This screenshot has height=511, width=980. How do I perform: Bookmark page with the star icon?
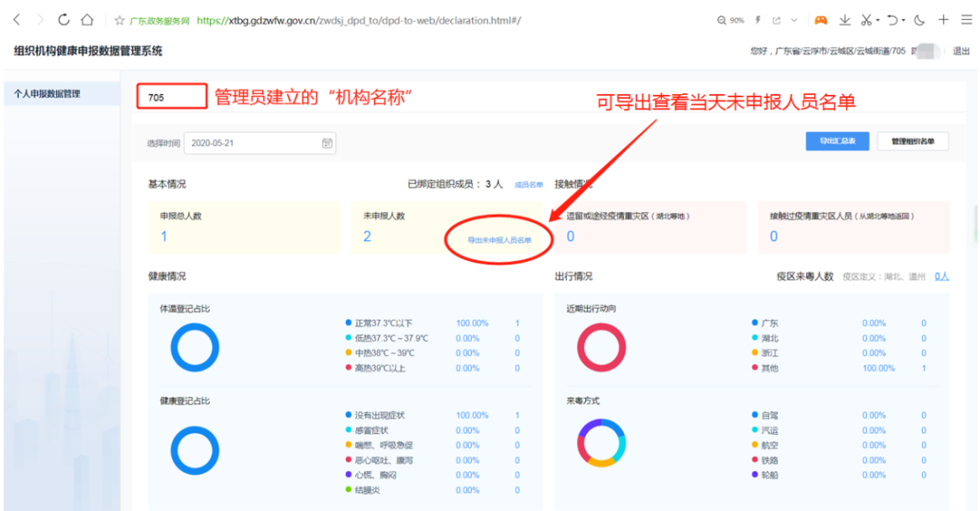[118, 20]
